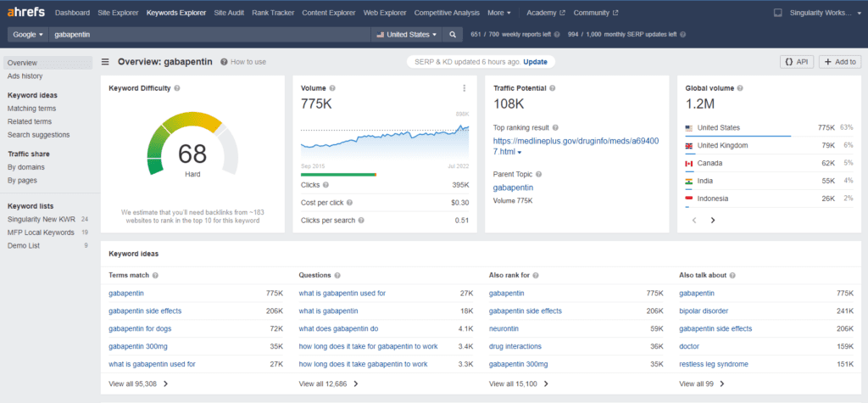The image size is (868, 403).
Task: Open the Volume card three-dot menu
Action: pos(464,88)
